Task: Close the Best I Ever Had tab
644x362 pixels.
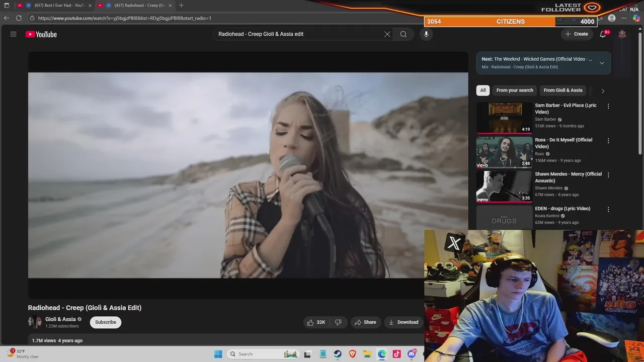Action: (x=90, y=6)
